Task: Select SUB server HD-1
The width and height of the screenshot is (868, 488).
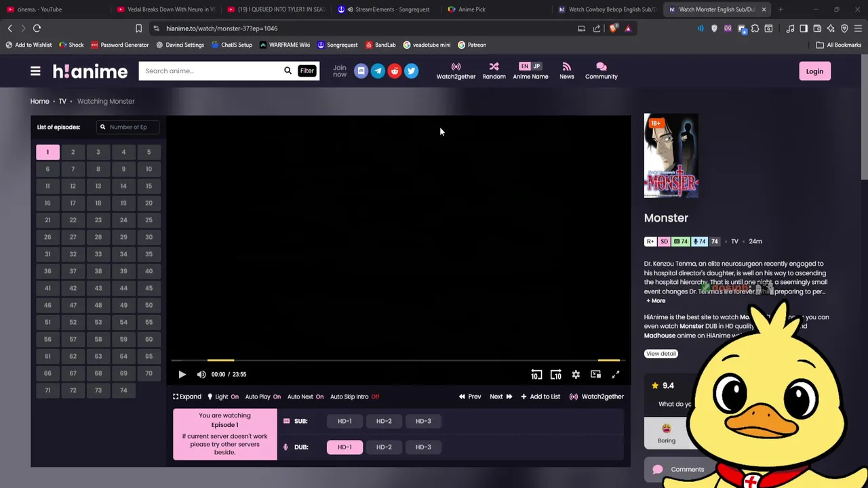Action: pos(344,421)
